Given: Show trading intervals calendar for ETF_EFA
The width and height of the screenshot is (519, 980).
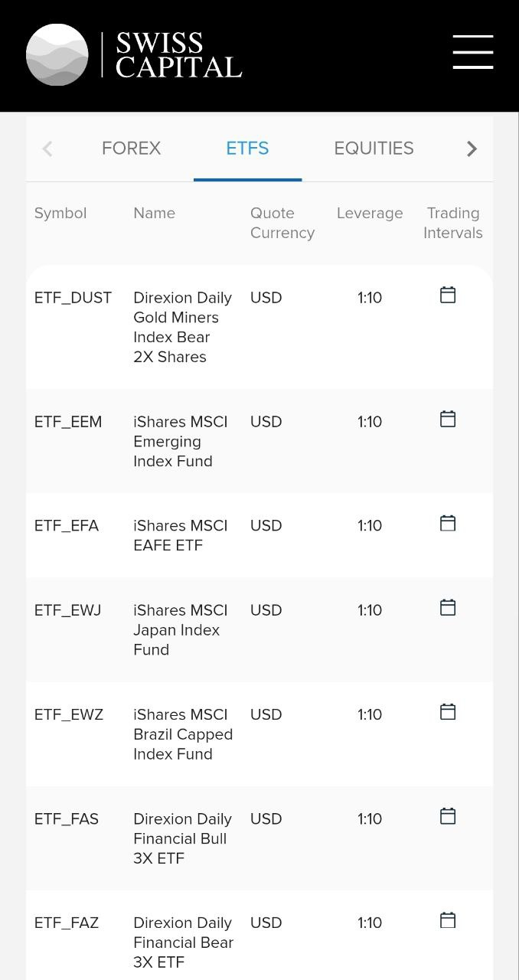Looking at the screenshot, I should click(x=448, y=523).
